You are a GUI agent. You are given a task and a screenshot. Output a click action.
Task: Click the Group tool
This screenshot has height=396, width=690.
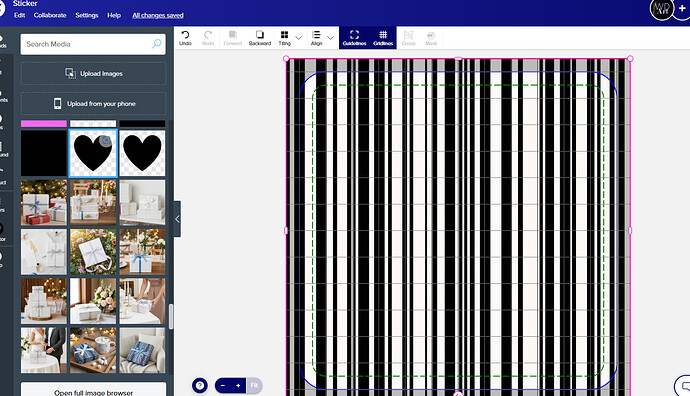coord(408,38)
